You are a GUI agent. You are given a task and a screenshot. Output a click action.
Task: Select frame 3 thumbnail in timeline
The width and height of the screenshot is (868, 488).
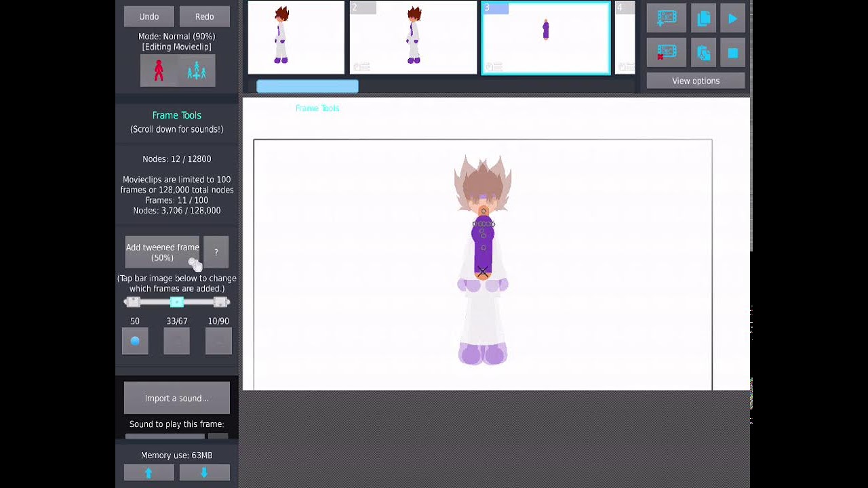[546, 37]
